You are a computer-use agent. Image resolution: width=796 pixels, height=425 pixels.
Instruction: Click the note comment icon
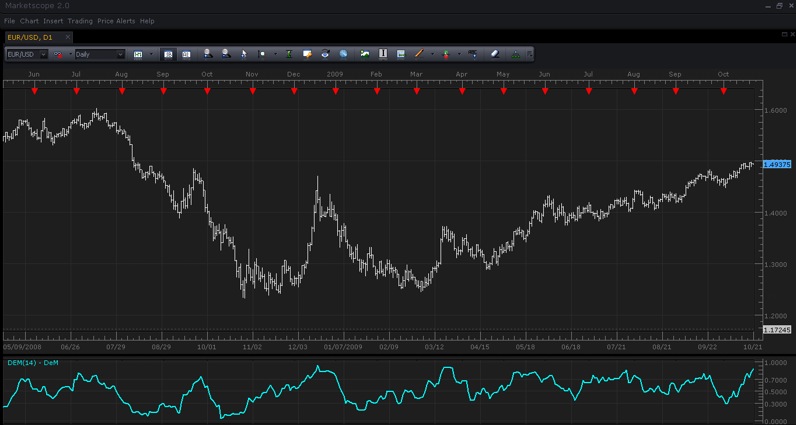click(x=307, y=54)
